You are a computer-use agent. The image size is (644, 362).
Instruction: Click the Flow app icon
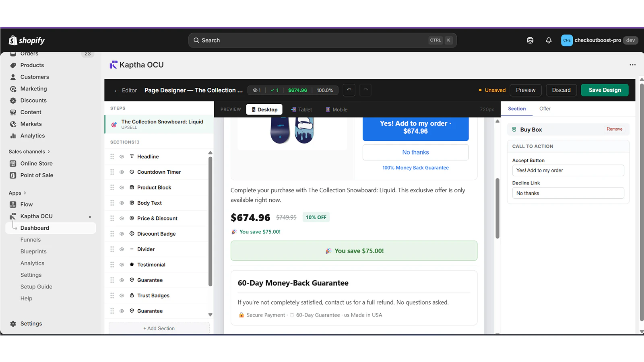point(13,204)
